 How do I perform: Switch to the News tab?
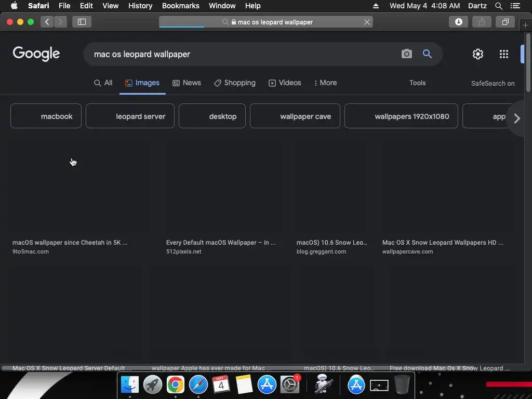[187, 83]
